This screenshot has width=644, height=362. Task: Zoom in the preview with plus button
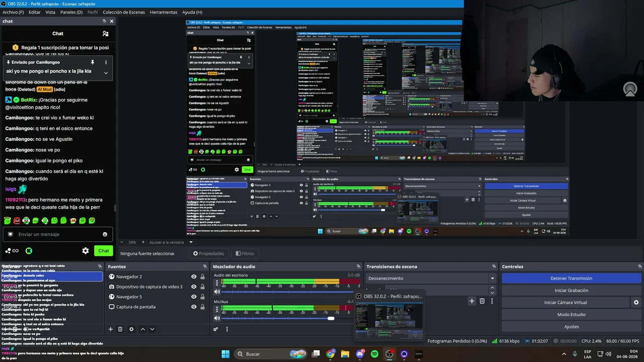point(143,242)
